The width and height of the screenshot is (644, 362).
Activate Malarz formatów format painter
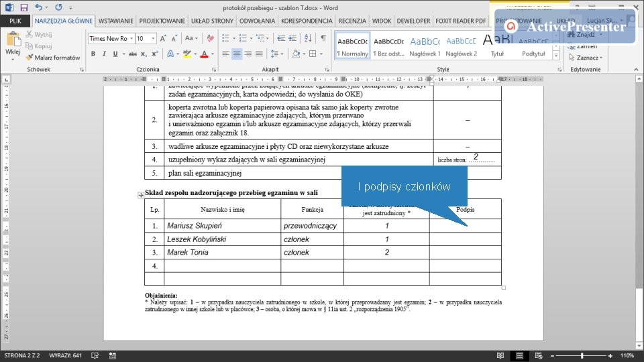click(52, 58)
